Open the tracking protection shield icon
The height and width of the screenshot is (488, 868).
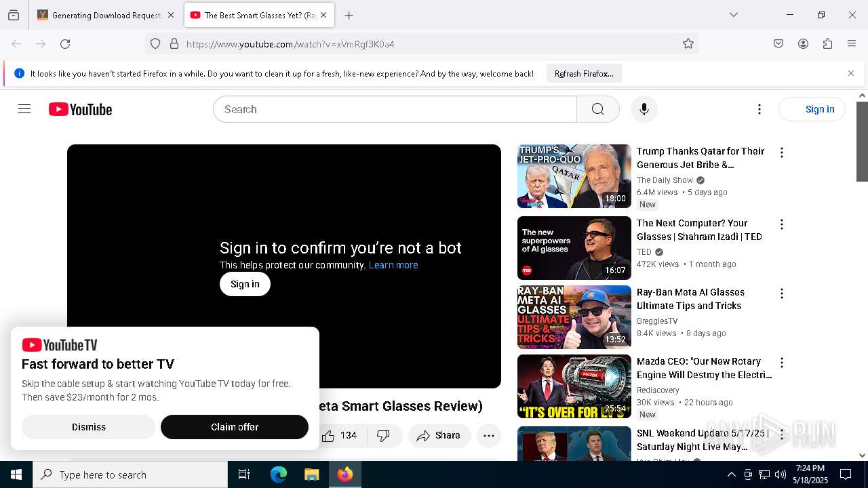[x=155, y=44]
